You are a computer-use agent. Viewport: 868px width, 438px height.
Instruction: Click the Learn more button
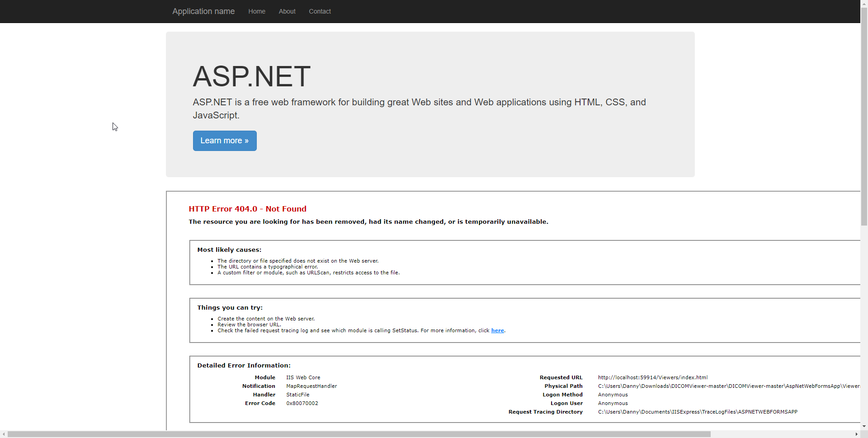[224, 141]
